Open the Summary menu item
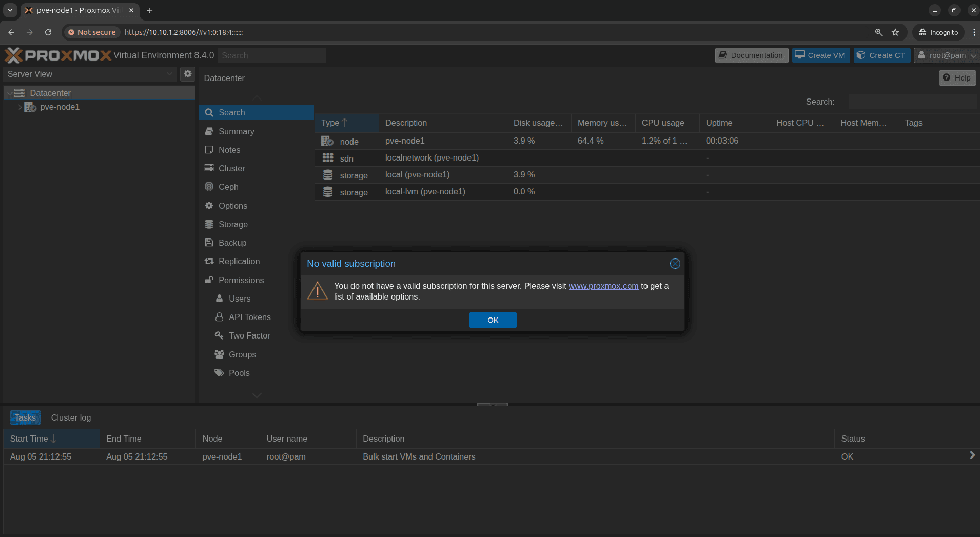Image resolution: width=980 pixels, height=537 pixels. (236, 131)
